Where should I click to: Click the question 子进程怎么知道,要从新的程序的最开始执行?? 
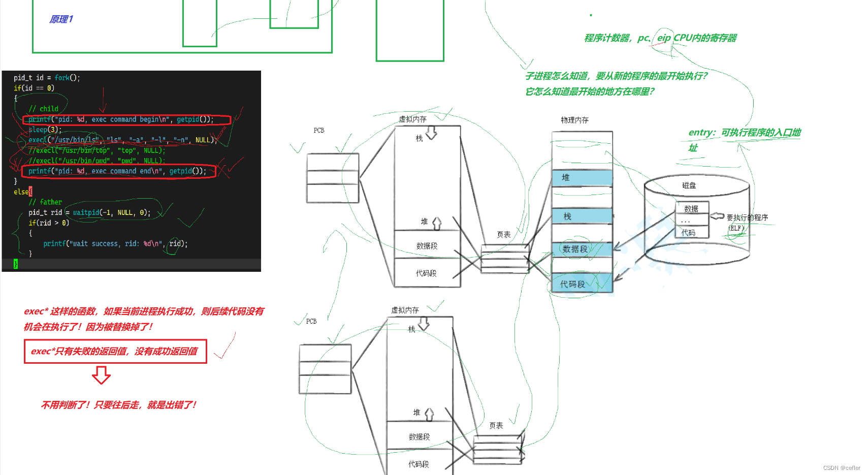pyautogui.click(x=616, y=76)
